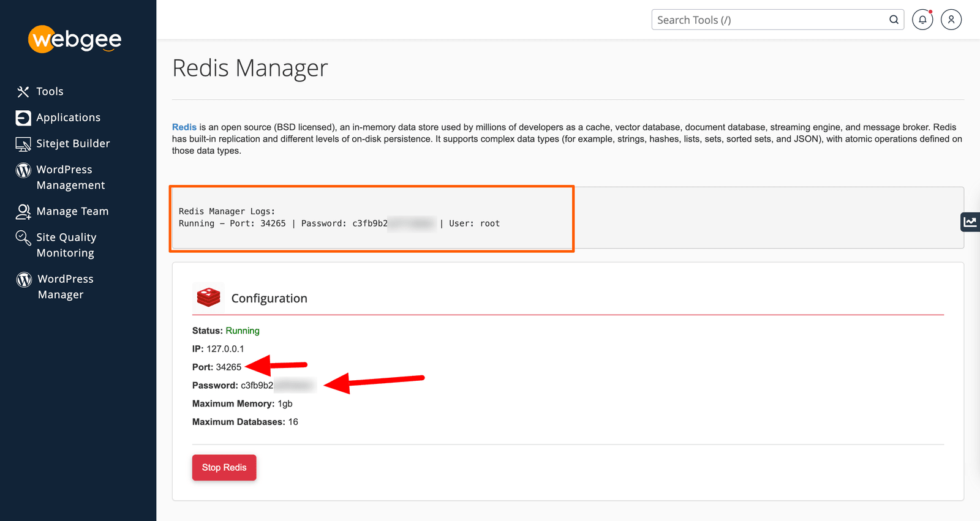
Task: Click the statistics chart side tab
Action: (x=970, y=222)
